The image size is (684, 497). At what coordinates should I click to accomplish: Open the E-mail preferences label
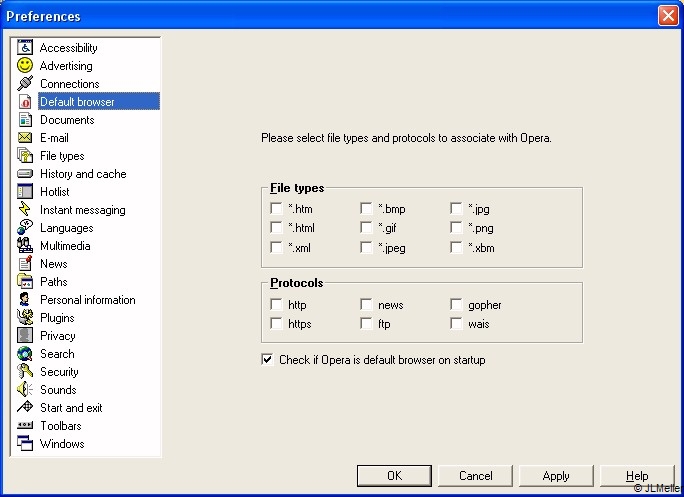[x=54, y=137]
